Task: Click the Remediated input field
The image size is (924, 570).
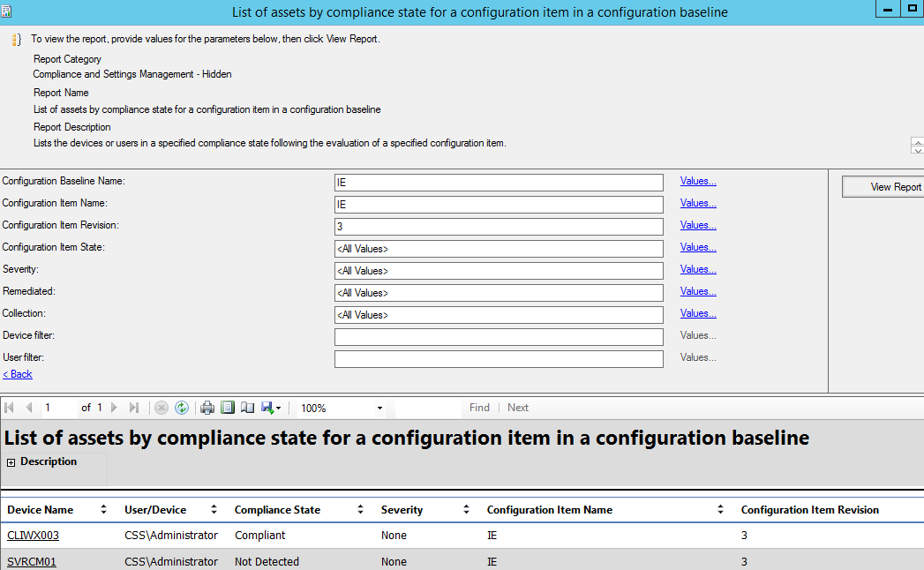Action: [499, 293]
